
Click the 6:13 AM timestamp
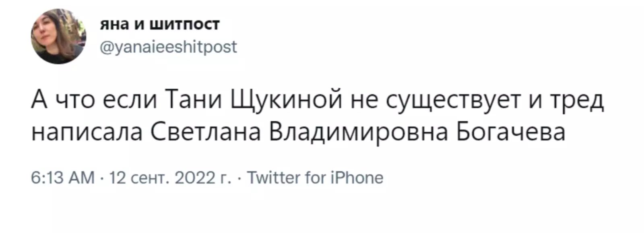[x=63, y=177]
